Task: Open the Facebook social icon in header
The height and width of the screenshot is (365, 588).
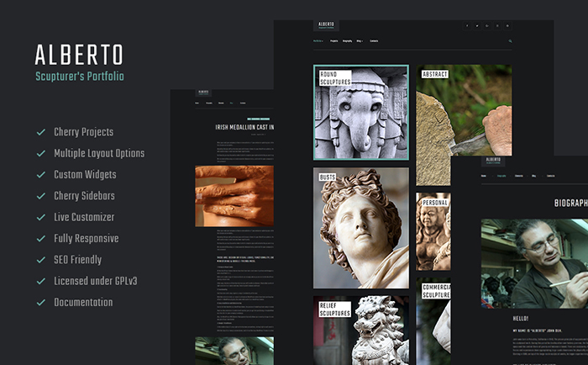Action: [x=467, y=26]
